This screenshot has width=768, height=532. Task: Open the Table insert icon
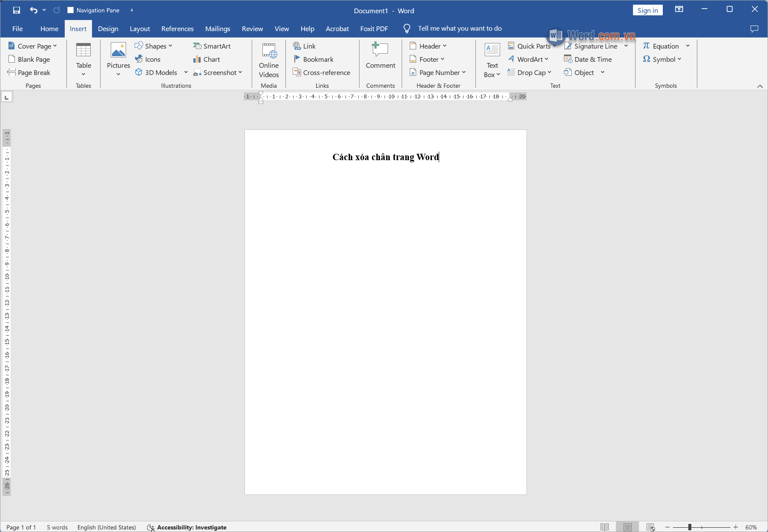tap(83, 51)
